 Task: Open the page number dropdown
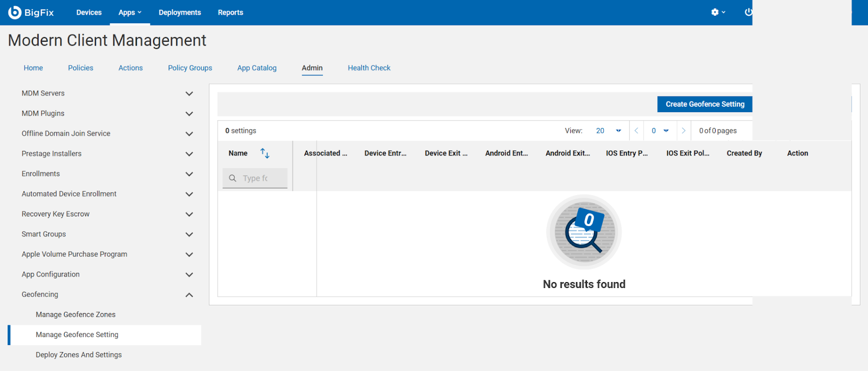(x=660, y=131)
